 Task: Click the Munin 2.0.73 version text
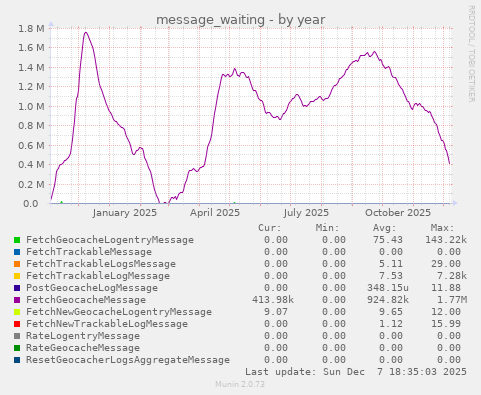[x=240, y=384]
